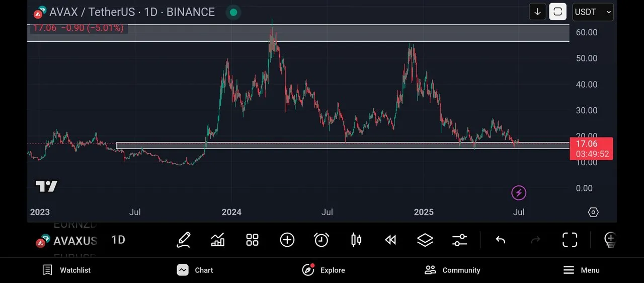Open price scale settings hexagon icon
The image size is (644, 283).
click(593, 212)
